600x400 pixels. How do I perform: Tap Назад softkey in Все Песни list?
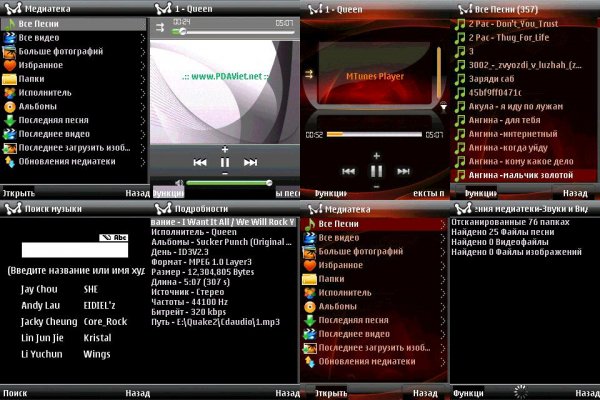(x=575, y=193)
